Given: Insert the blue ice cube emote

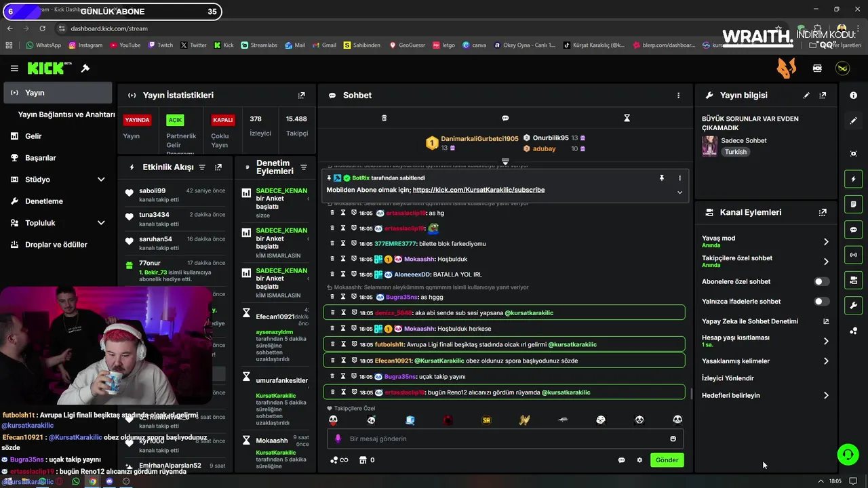Looking at the screenshot, I should [x=410, y=420].
